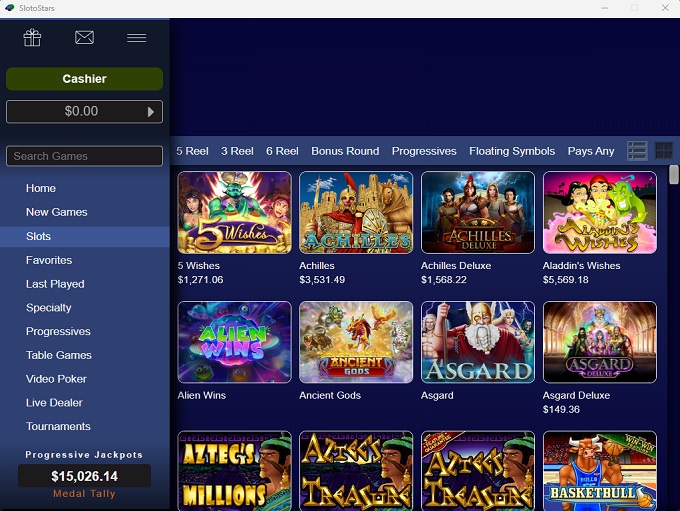This screenshot has height=511, width=680.
Task: Filter games by Floating Symbols
Action: [512, 151]
